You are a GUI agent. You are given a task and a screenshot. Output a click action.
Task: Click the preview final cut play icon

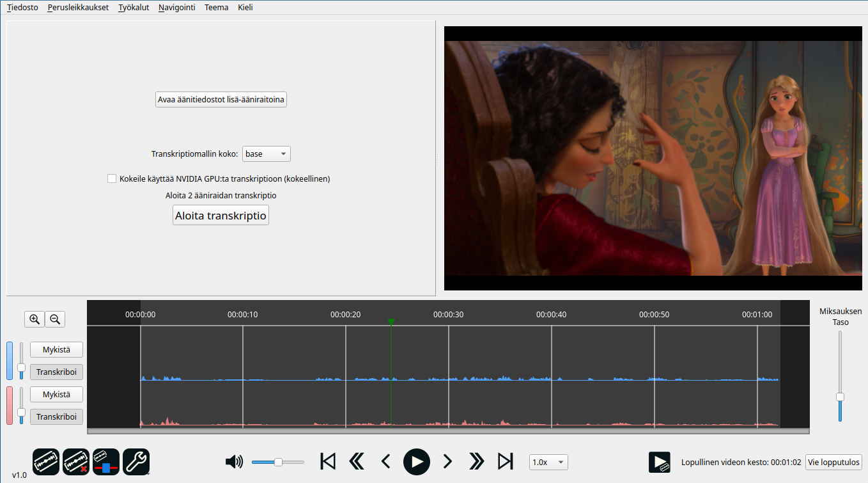click(659, 462)
